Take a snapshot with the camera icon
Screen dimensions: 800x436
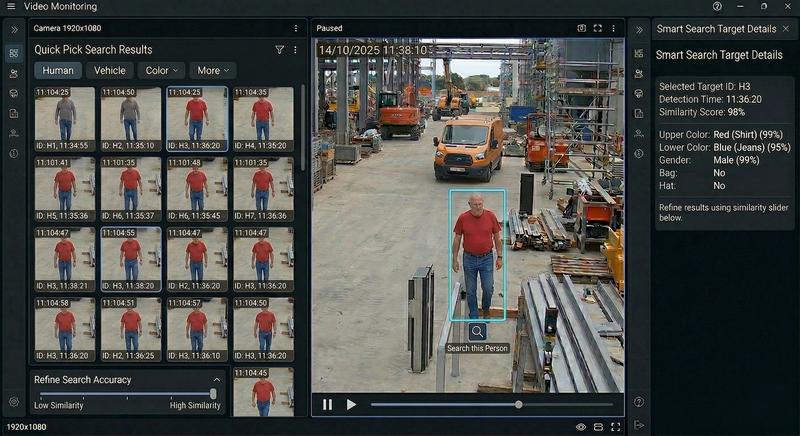pyautogui.click(x=581, y=28)
